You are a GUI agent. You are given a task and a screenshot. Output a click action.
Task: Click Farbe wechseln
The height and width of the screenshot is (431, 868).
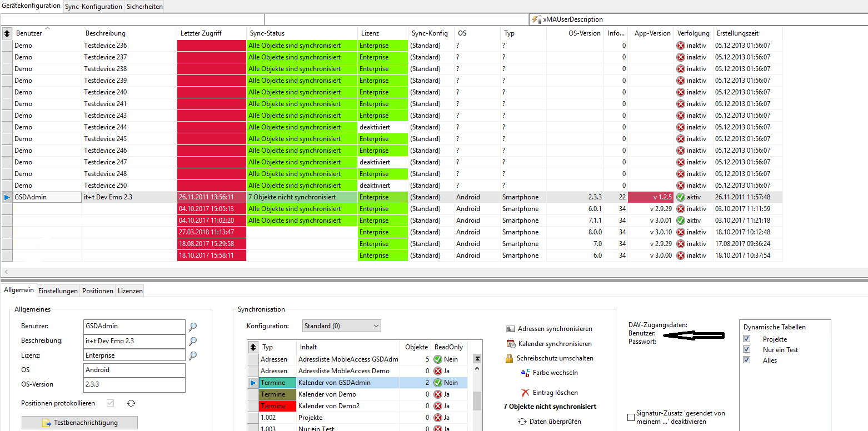point(549,373)
